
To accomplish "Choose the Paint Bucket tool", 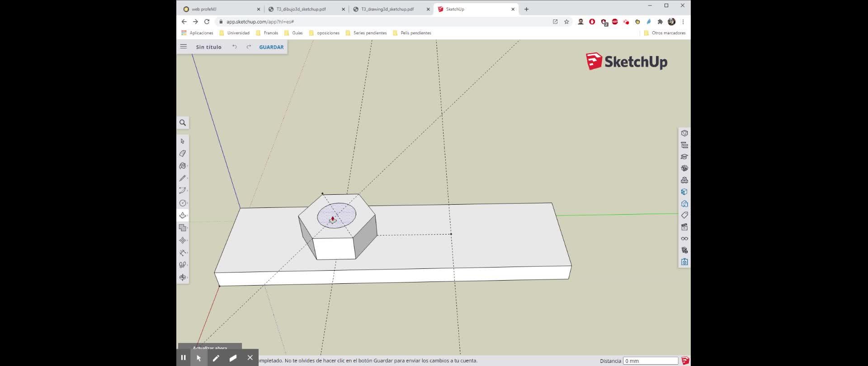I will coord(183,166).
